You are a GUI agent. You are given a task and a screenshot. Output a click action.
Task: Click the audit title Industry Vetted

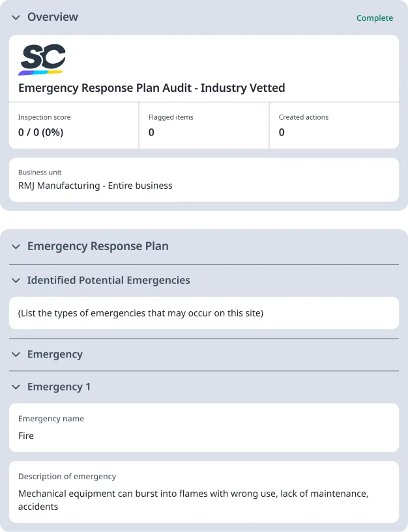click(x=151, y=87)
